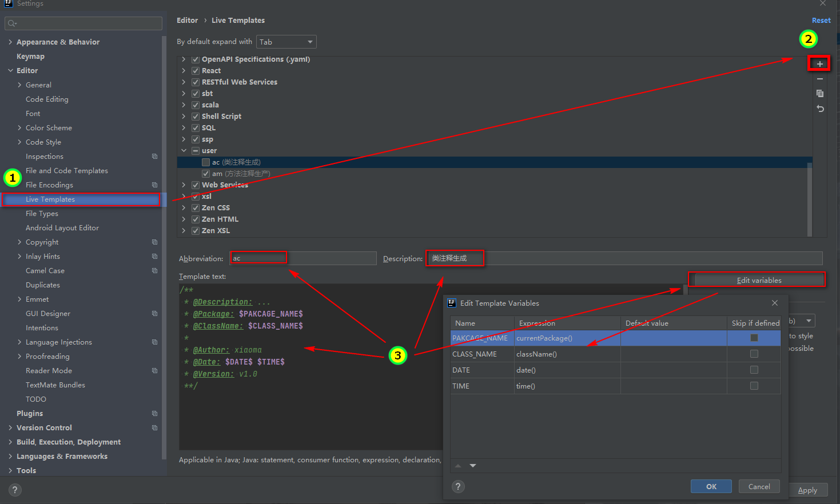Toggle the Shell Script group checkbox
This screenshot has width=840, height=504.
(x=196, y=117)
